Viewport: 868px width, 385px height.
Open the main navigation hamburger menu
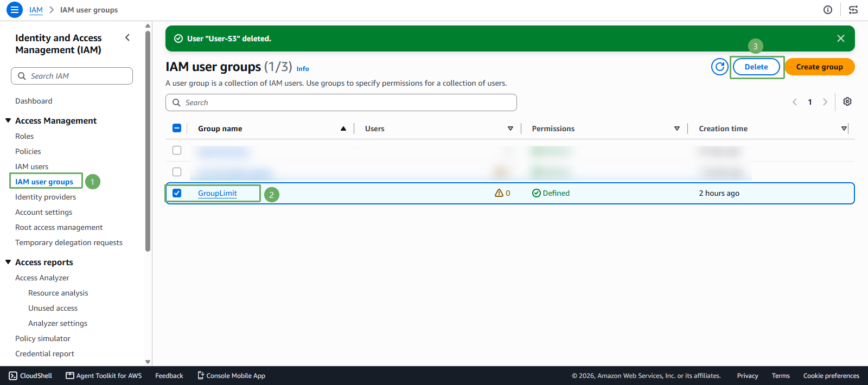[15, 10]
